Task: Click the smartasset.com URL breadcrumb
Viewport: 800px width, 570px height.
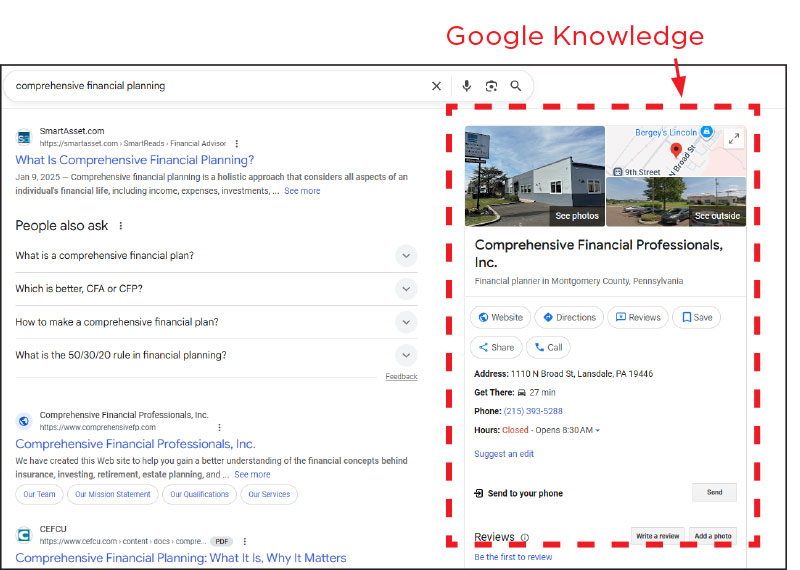Action: (x=133, y=144)
